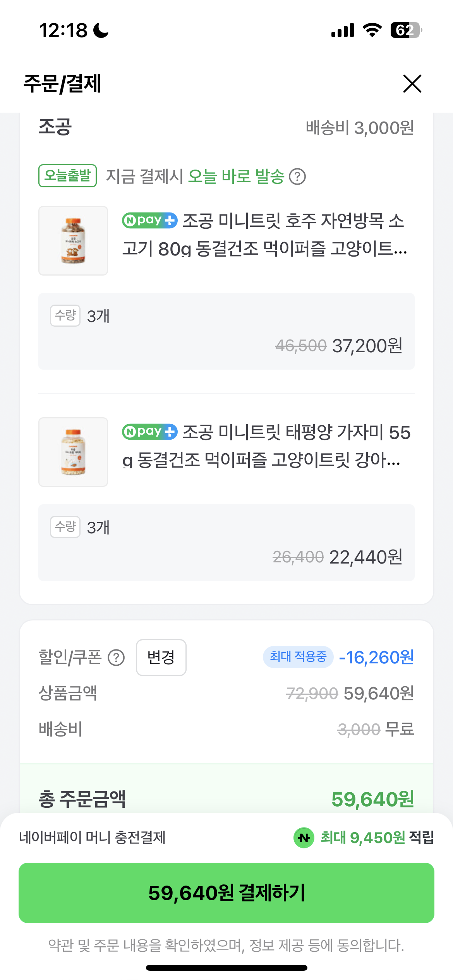Tap Npay plus badge on 소고기 item

coord(150,221)
